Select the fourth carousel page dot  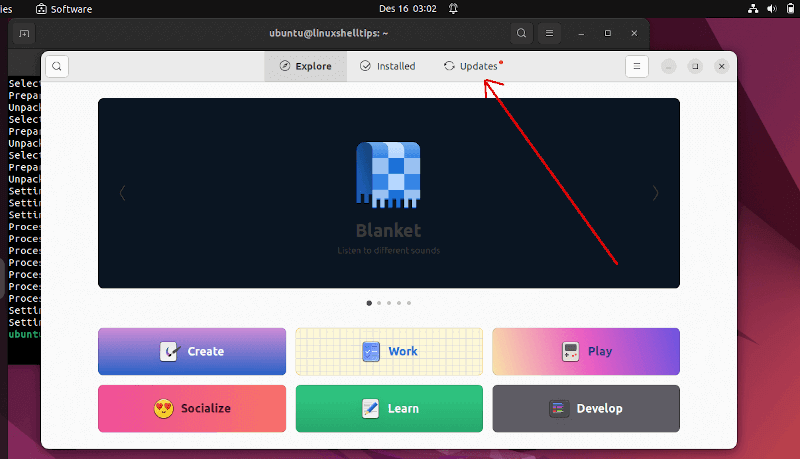(399, 303)
